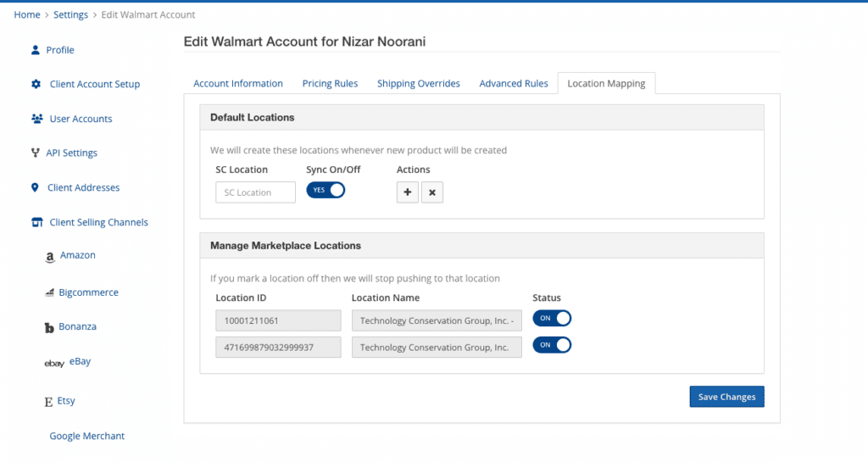Select the Advanced Rules tab
868x462 pixels.
513,84
